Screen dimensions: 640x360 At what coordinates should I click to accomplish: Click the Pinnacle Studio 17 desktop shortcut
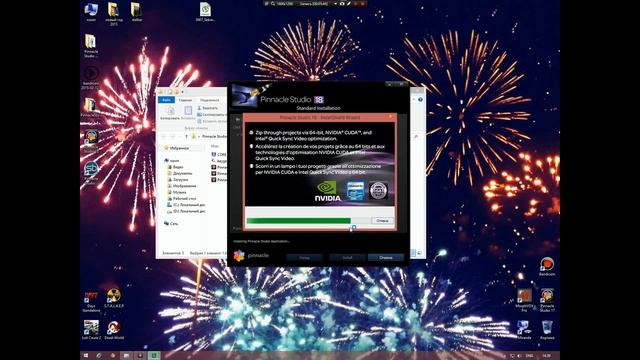(x=547, y=300)
